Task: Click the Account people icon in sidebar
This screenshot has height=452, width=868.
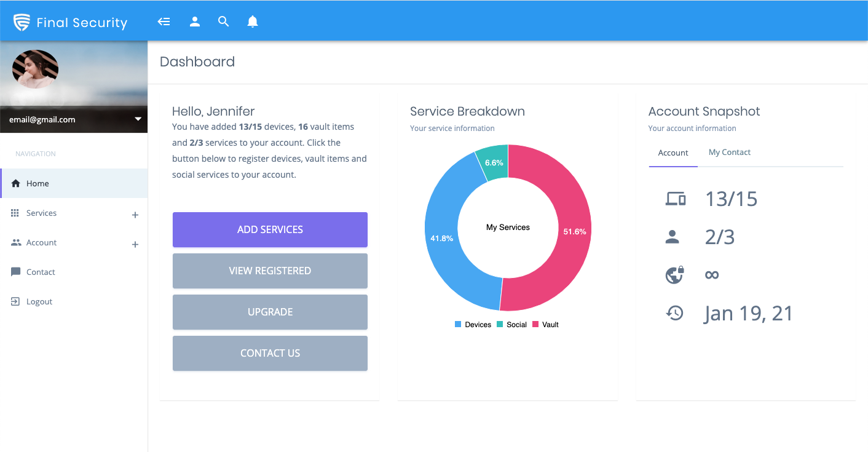Action: tap(16, 242)
